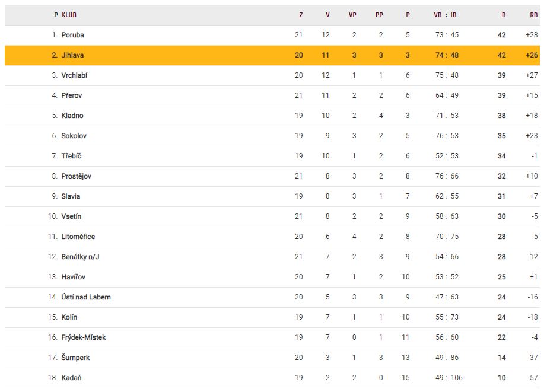This screenshot has width=547, height=392.
Task: Sort by the VB : IB header
Action: pyautogui.click(x=445, y=15)
